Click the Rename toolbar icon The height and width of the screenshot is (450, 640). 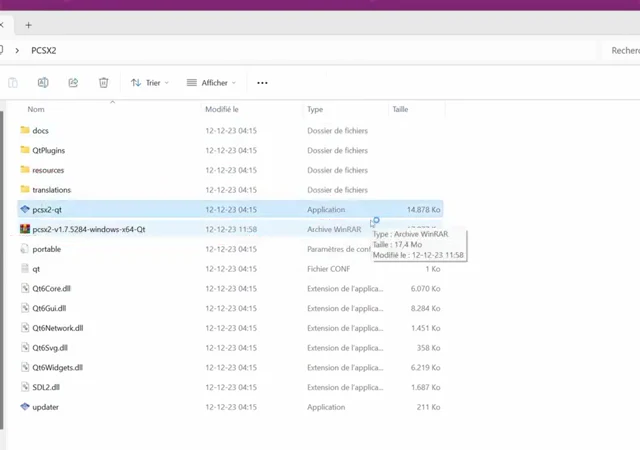43,83
